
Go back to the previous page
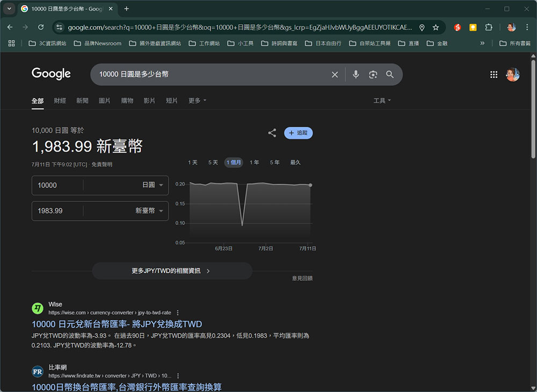point(10,27)
